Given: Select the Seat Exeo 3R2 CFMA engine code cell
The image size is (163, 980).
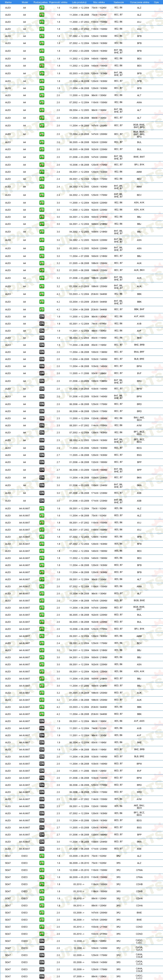Looking at the screenshot, I should click(139, 870).
